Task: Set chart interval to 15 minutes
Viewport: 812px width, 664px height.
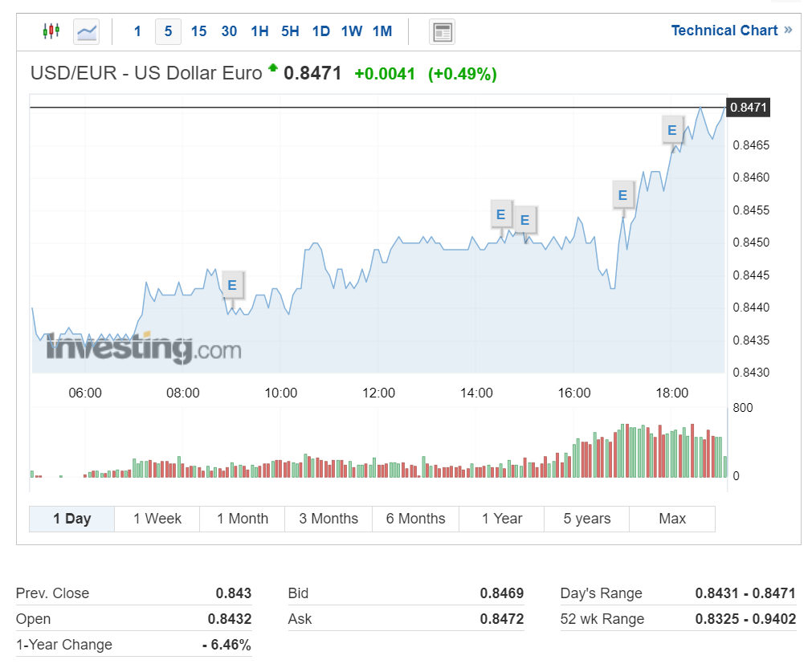Action: tap(198, 31)
